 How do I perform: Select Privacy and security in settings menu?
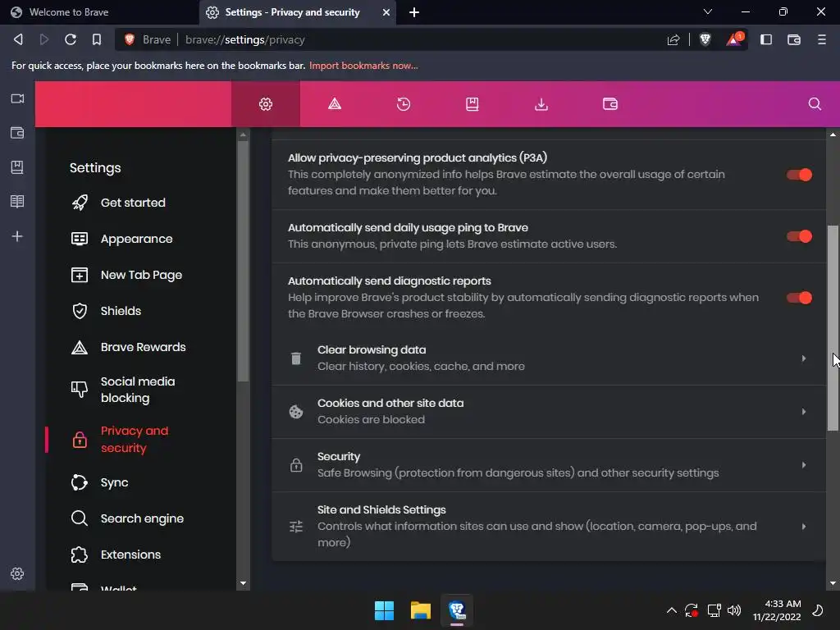[x=134, y=440]
